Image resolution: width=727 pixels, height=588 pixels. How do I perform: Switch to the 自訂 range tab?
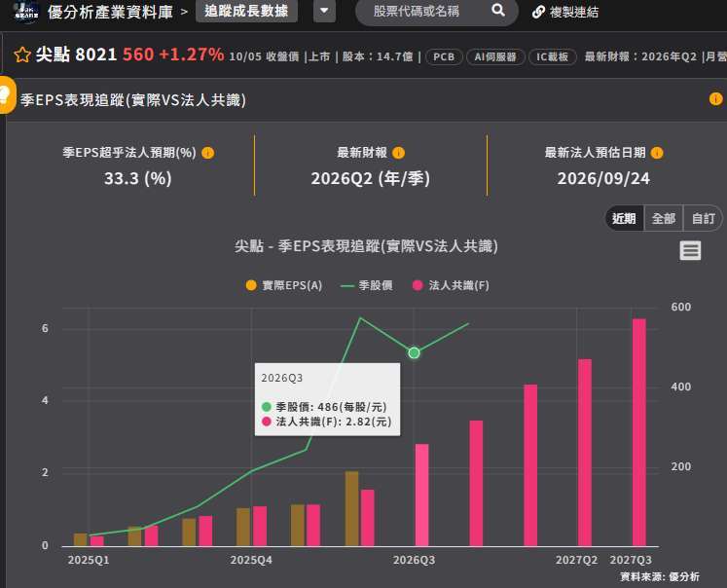[x=703, y=218]
